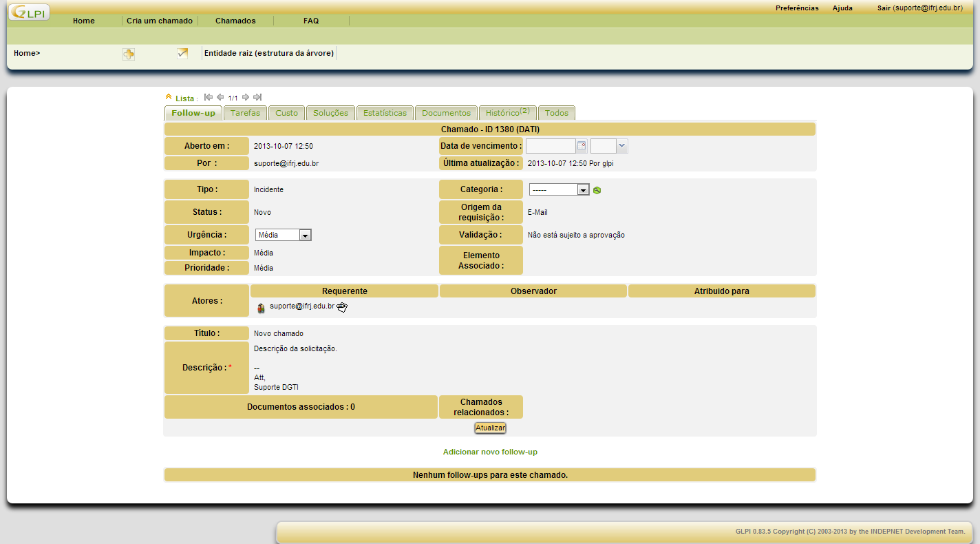Go to next item arrow in Lista
Viewport: 980px width, 544px height.
[x=246, y=97]
